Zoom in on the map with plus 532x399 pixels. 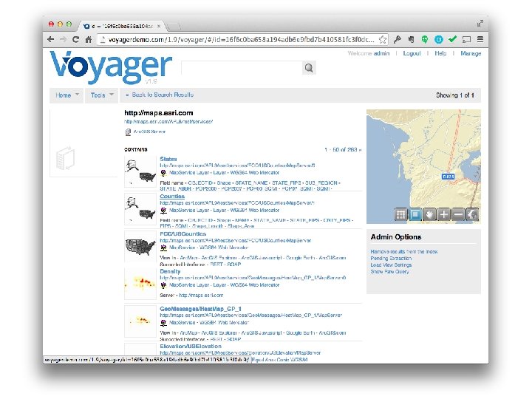click(443, 214)
